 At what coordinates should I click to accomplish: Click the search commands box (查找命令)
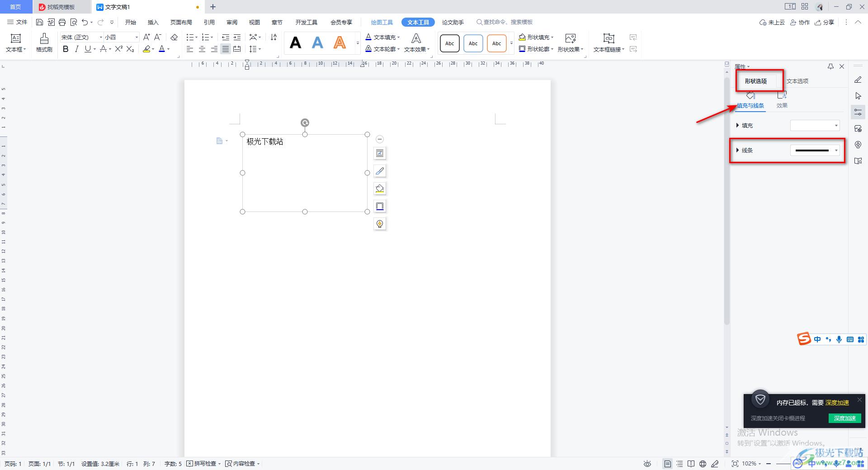click(x=505, y=22)
